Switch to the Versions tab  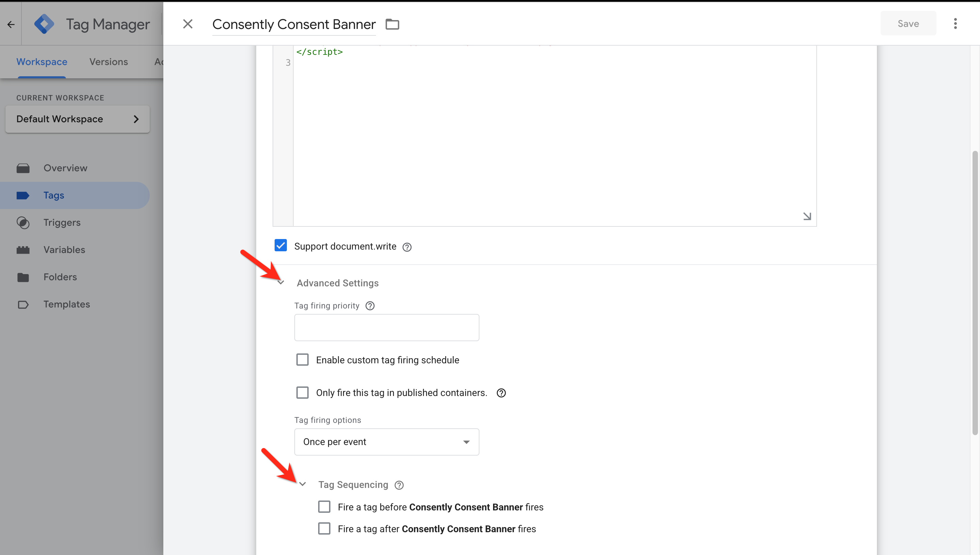pyautogui.click(x=109, y=62)
